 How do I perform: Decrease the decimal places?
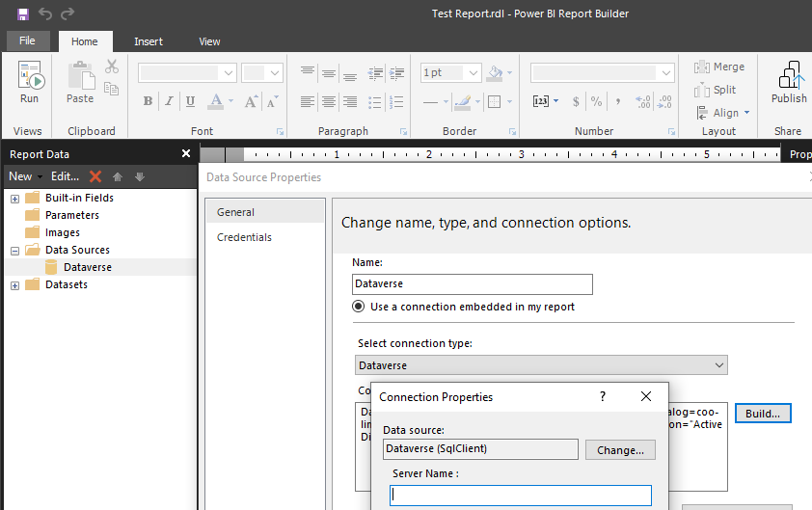coord(664,101)
